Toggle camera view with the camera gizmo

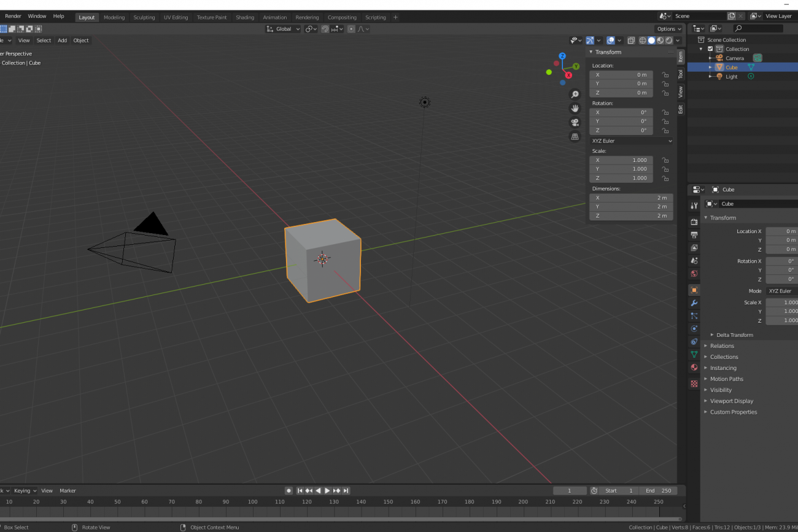pyautogui.click(x=575, y=122)
